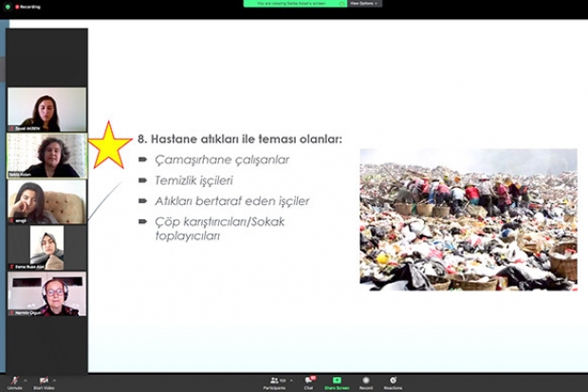This screenshot has width=588, height=392.
Task: Click the garbage dump photo on slide
Action: pos(468,218)
